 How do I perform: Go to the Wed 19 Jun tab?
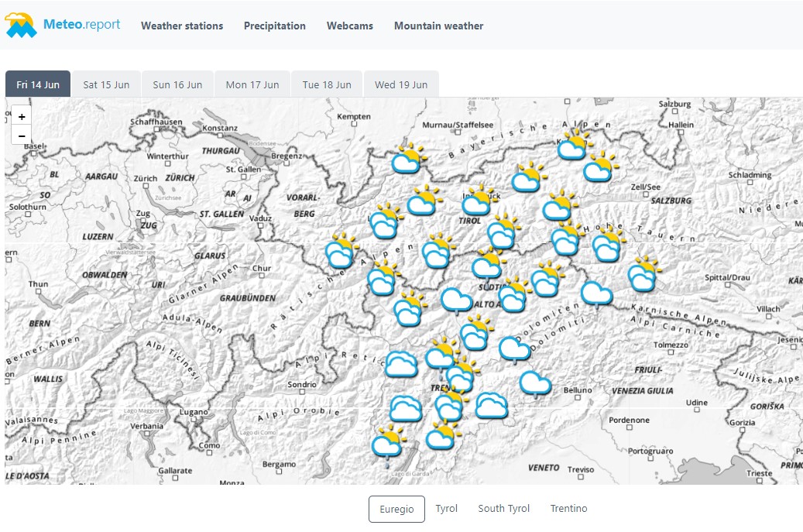(401, 84)
